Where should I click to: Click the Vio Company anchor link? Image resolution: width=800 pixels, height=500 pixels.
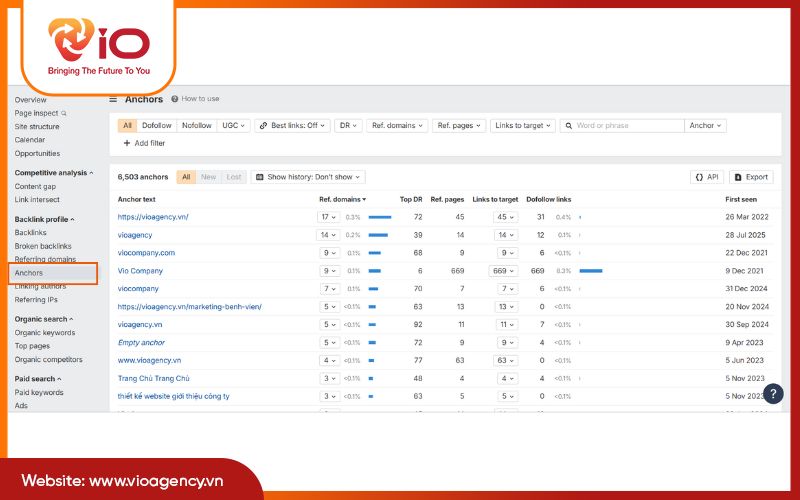pyautogui.click(x=140, y=271)
